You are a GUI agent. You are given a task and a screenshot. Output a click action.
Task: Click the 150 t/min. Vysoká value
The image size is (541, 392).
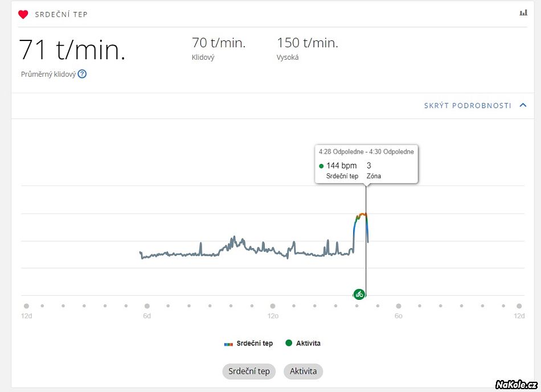[307, 43]
